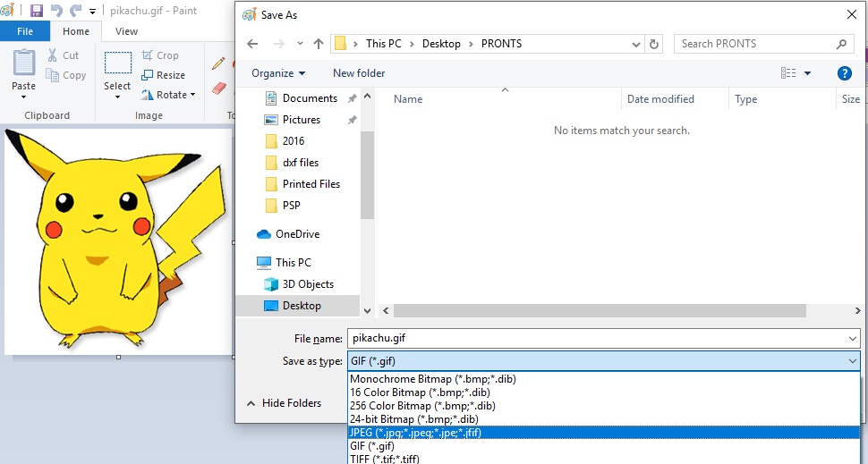Open the view options dropdown arrow
The image size is (868, 464).
coord(808,73)
